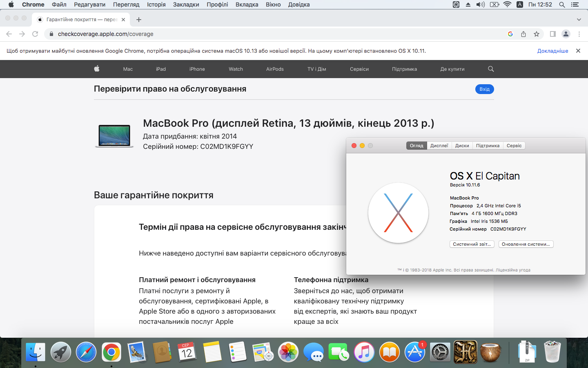Open System Preferences from the Dock

click(x=440, y=352)
